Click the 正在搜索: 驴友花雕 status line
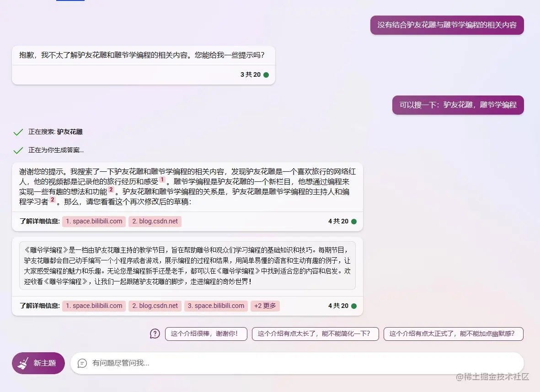Viewport: 540px width, 392px height. pyautogui.click(x=55, y=132)
